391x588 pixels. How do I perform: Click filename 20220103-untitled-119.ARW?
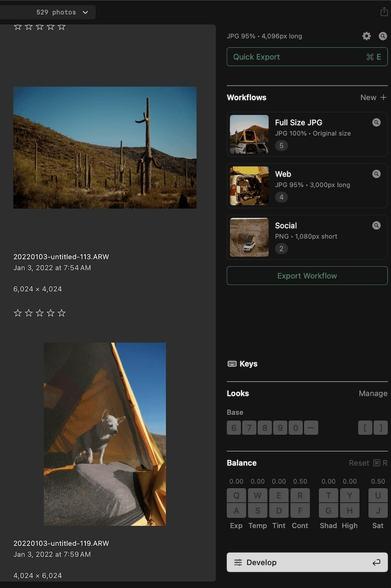(x=61, y=543)
